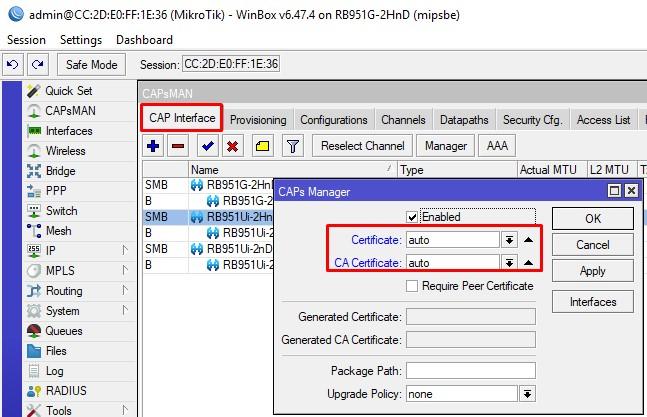Click the funnel filter icon
The height and width of the screenshot is (417, 647).
(x=292, y=146)
